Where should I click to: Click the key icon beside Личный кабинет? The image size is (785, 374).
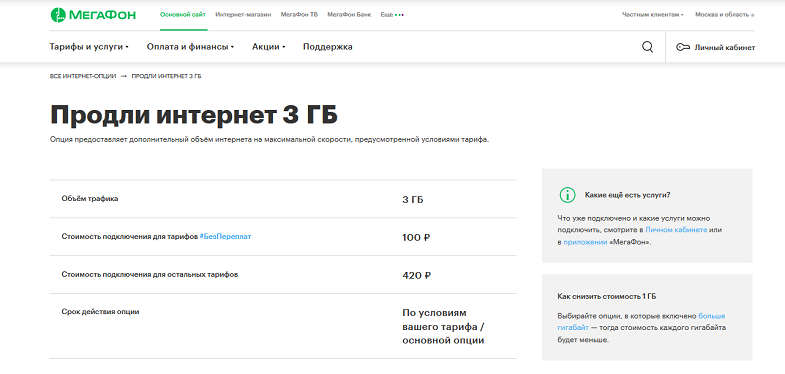(x=683, y=48)
